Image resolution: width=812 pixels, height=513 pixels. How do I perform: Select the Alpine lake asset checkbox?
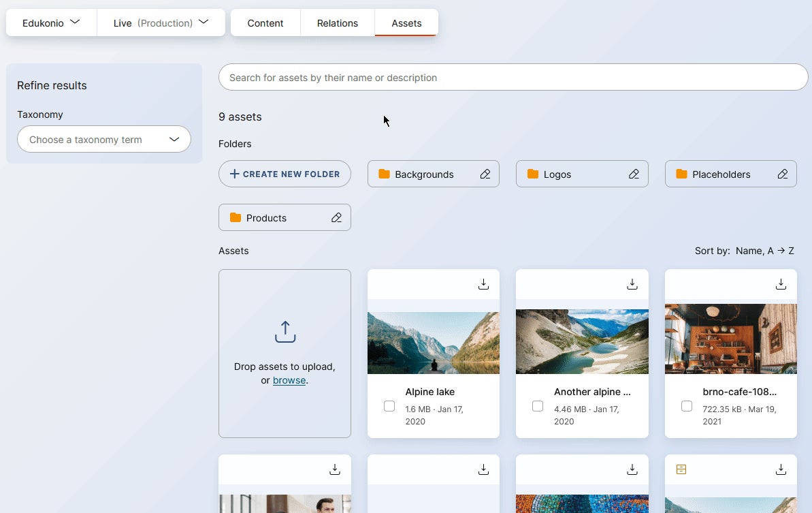click(x=389, y=406)
